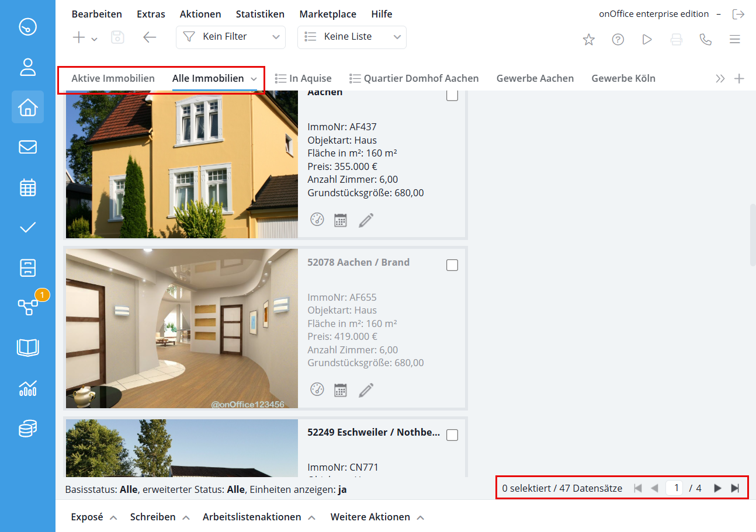Viewport: 756px width, 532px height.
Task: Open the gauge icon for property AF437
Action: [x=317, y=220]
